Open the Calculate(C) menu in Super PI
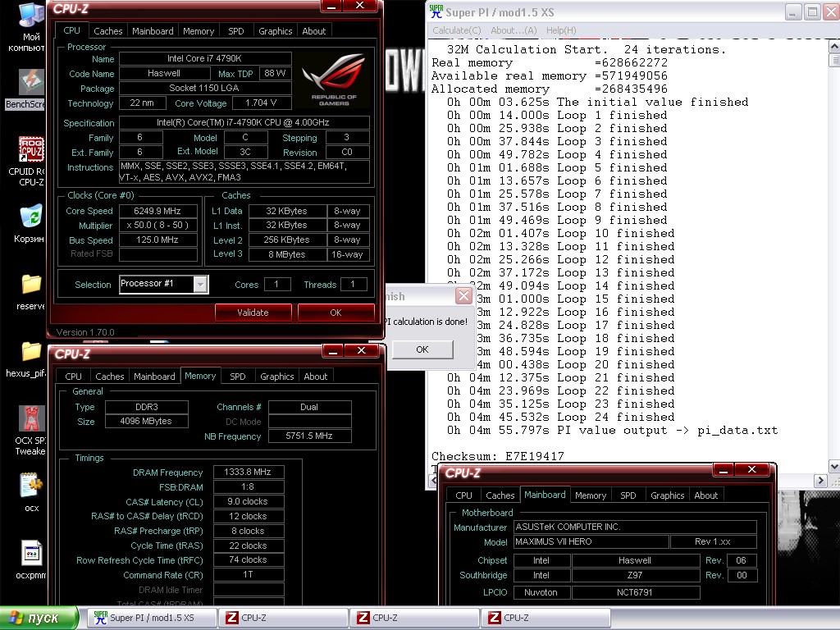Viewport: 840px width, 630px height. click(x=456, y=30)
